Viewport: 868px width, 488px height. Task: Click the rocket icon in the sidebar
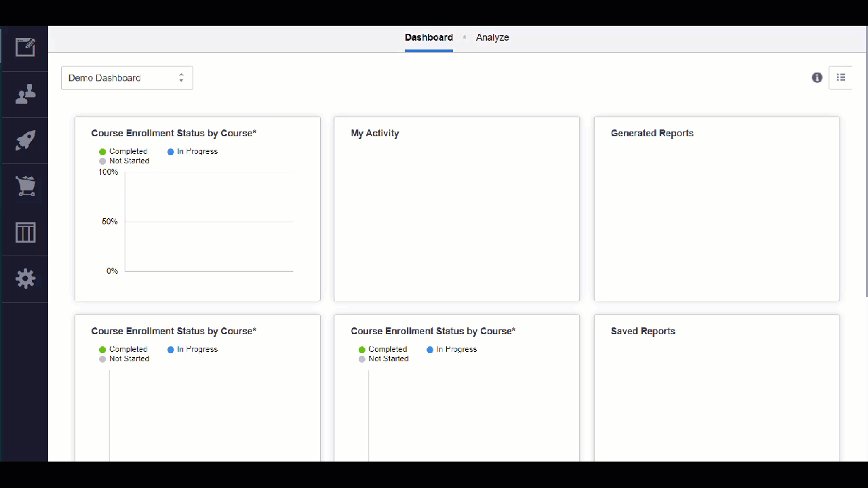pyautogui.click(x=25, y=140)
